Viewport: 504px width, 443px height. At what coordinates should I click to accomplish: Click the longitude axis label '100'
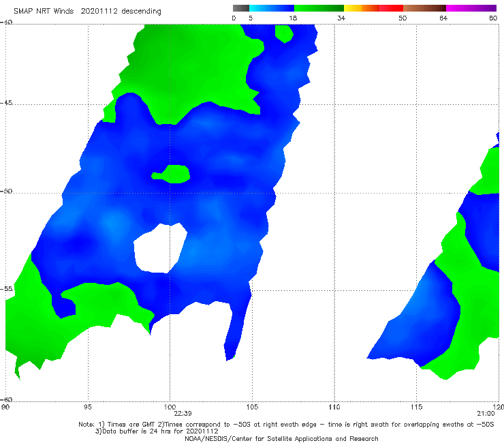click(170, 407)
